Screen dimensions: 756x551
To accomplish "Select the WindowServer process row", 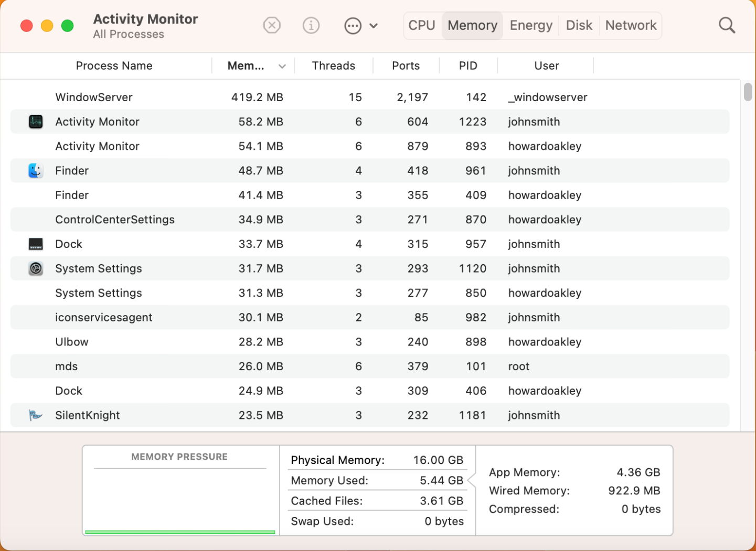I will pos(210,97).
